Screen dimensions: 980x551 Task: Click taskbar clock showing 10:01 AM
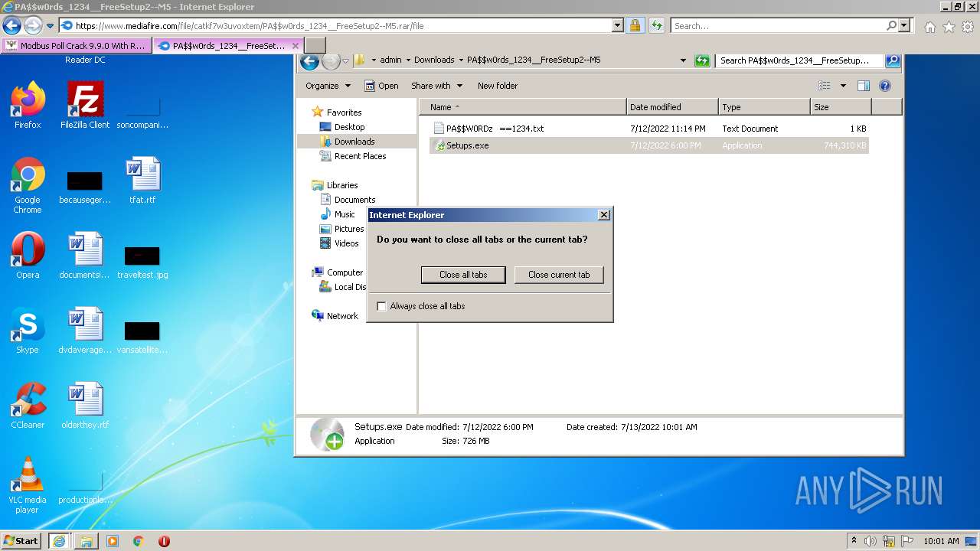(x=941, y=541)
